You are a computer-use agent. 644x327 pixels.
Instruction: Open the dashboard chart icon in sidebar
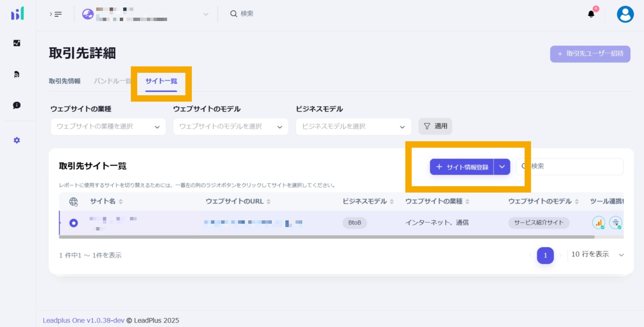pyautogui.click(x=17, y=43)
